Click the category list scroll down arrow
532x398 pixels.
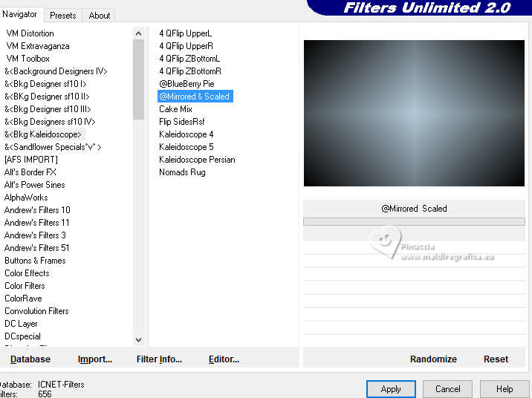(x=138, y=339)
